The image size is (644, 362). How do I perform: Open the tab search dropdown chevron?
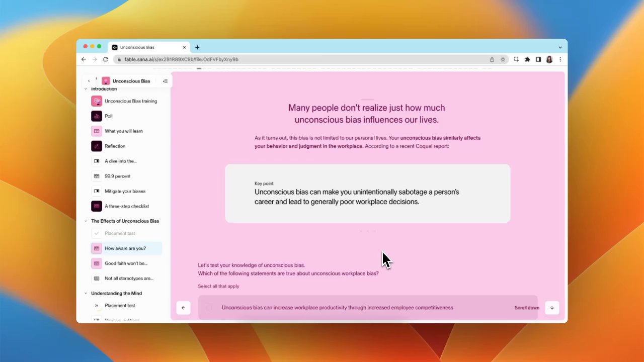point(560,47)
